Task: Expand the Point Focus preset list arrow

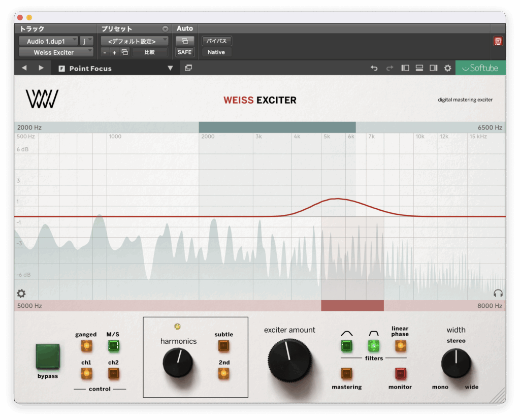Action: [170, 68]
